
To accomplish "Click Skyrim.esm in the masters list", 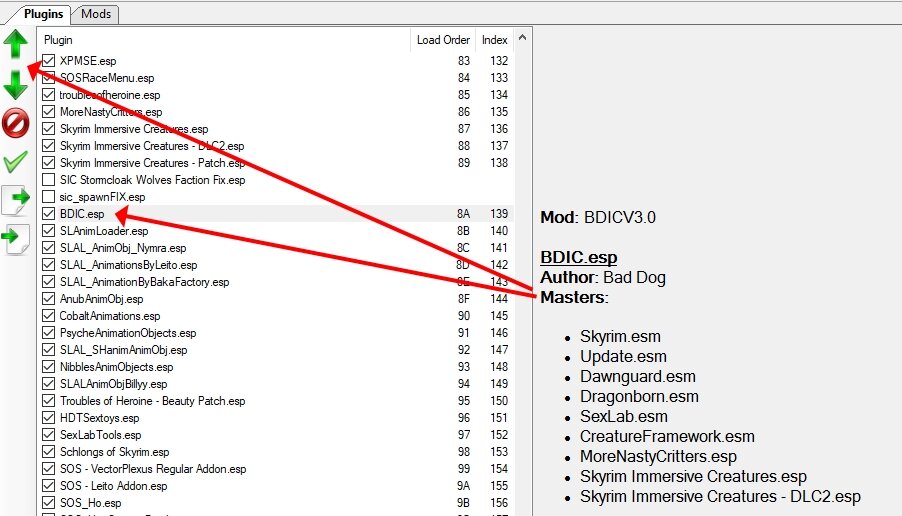I will coord(620,336).
